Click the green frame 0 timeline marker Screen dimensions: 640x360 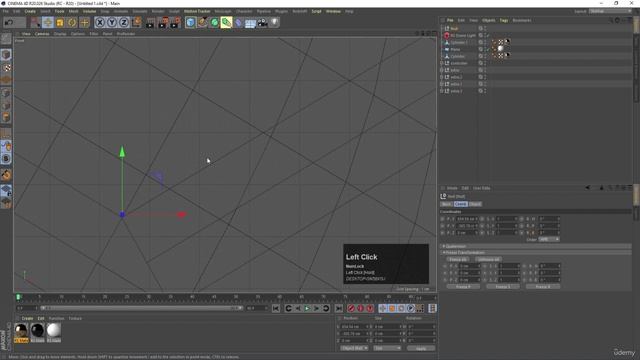click(18, 297)
